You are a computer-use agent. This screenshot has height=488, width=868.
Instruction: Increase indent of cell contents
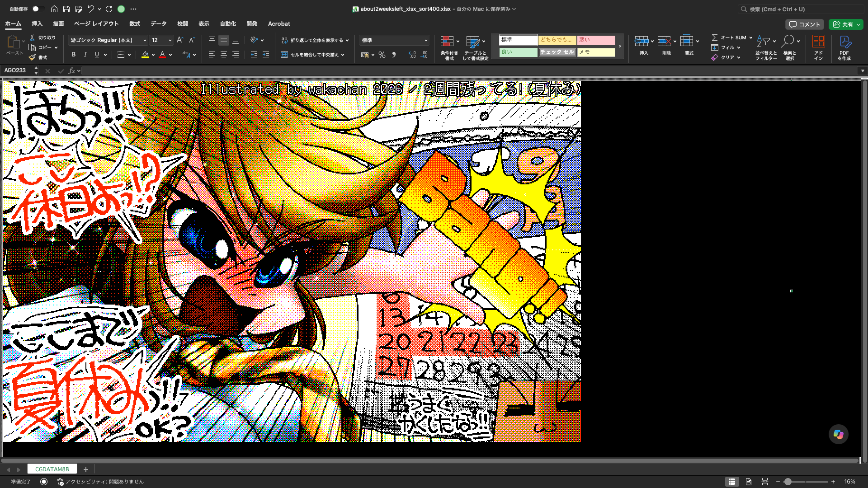(x=266, y=55)
